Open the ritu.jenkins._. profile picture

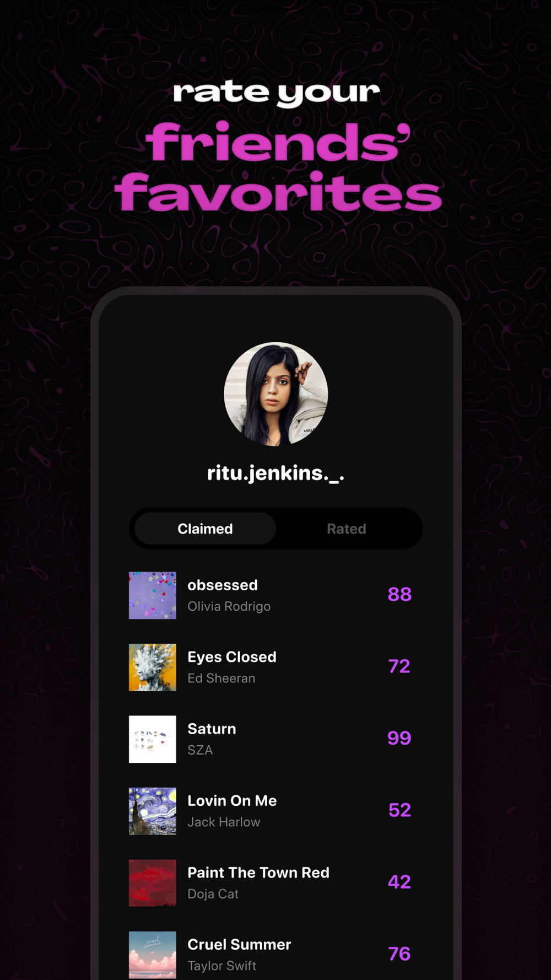coord(275,394)
